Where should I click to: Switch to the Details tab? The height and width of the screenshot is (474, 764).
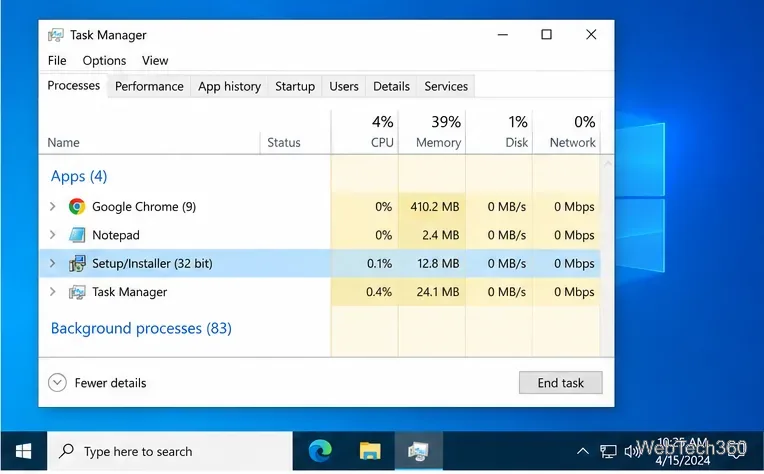391,86
